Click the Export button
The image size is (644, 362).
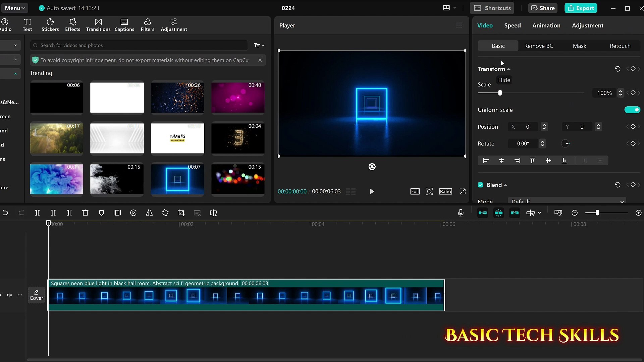tap(581, 8)
